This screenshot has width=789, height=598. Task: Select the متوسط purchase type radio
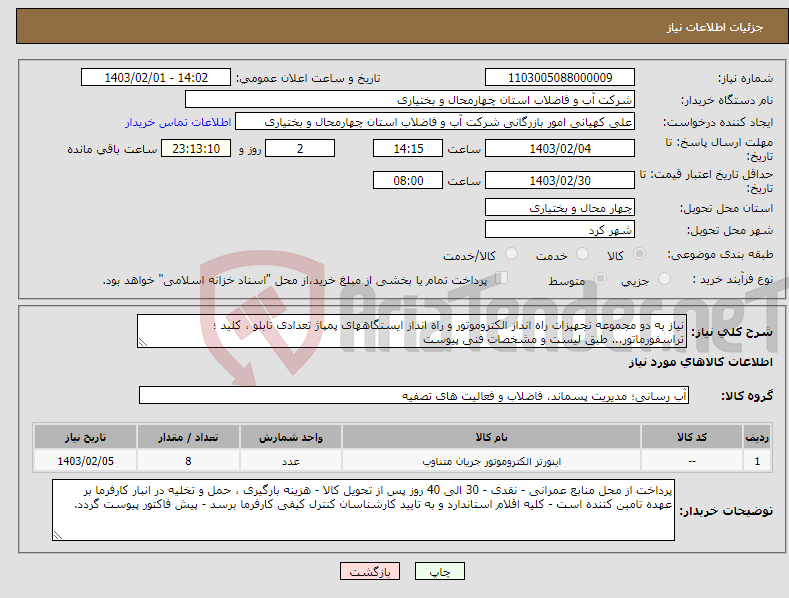pos(600,279)
